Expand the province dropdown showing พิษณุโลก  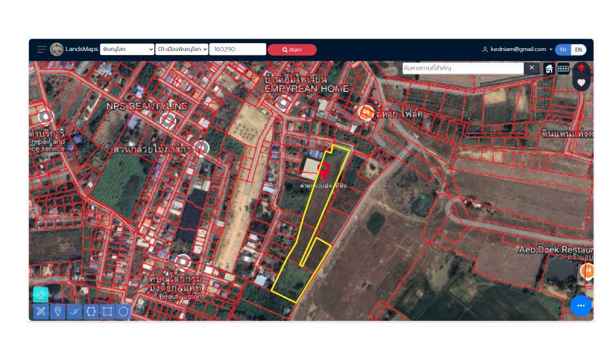coord(127,50)
